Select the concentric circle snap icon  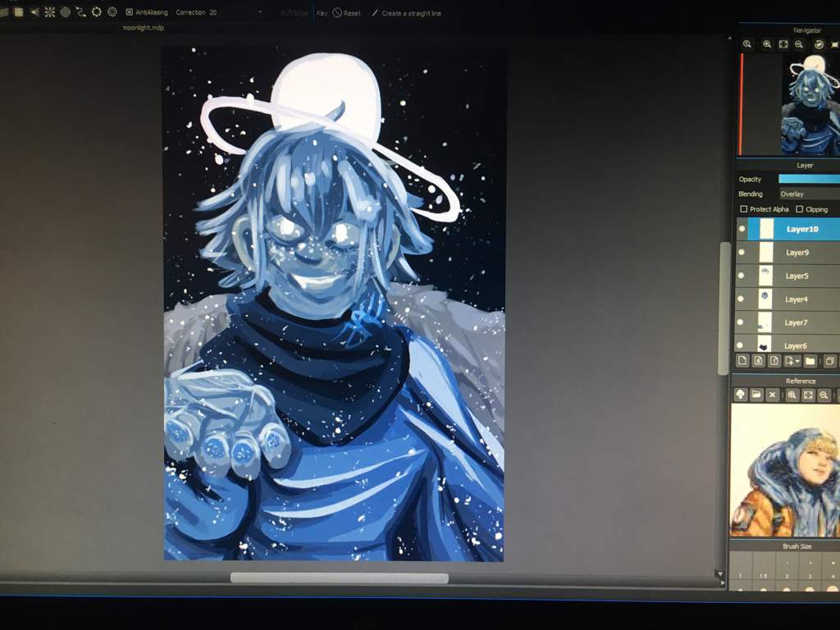click(x=66, y=11)
